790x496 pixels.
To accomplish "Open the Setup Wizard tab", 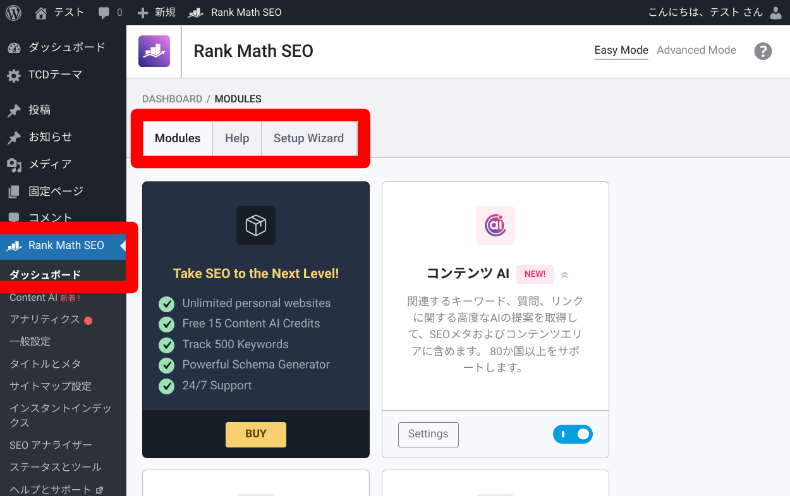I will coord(308,138).
